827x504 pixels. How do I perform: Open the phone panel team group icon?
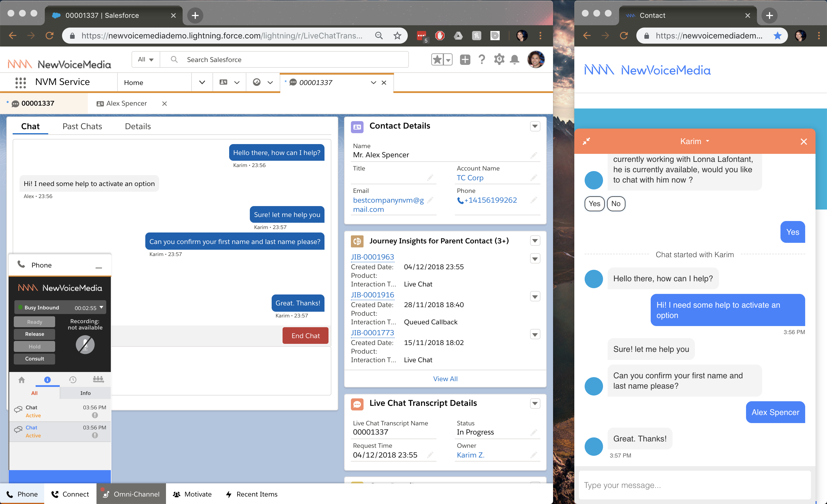click(98, 379)
